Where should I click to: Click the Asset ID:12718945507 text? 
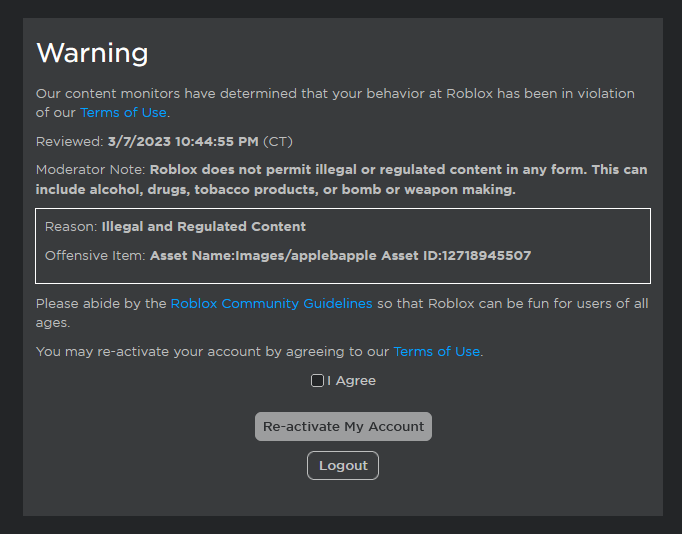(x=456, y=255)
